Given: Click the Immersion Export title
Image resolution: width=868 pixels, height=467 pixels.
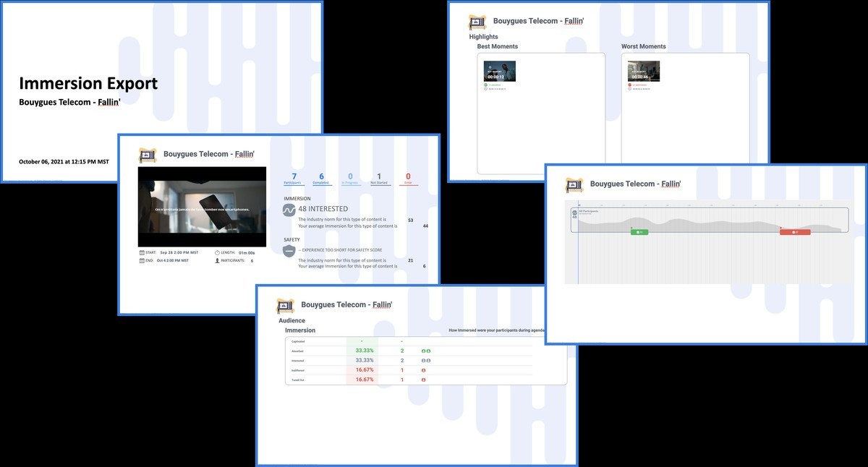Looking at the screenshot, I should coord(88,83).
